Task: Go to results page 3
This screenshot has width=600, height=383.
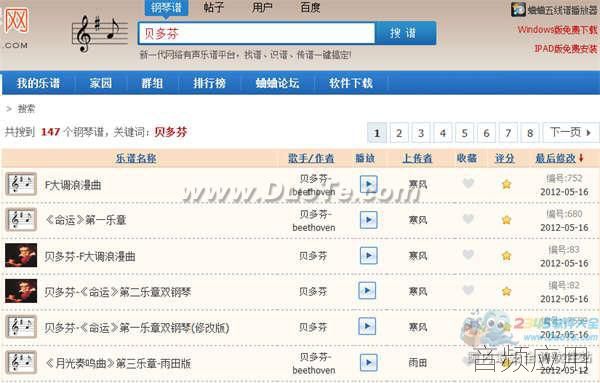Action: 421,133
